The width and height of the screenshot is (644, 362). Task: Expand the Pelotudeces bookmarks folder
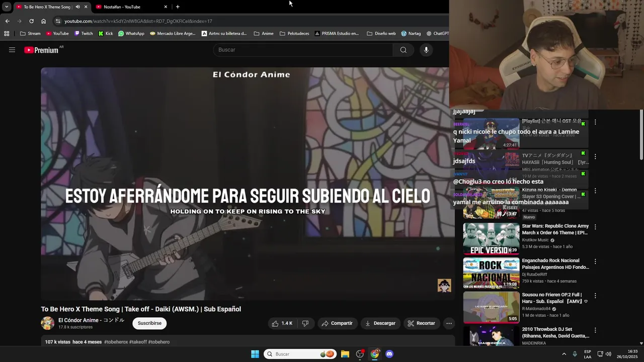(294, 34)
